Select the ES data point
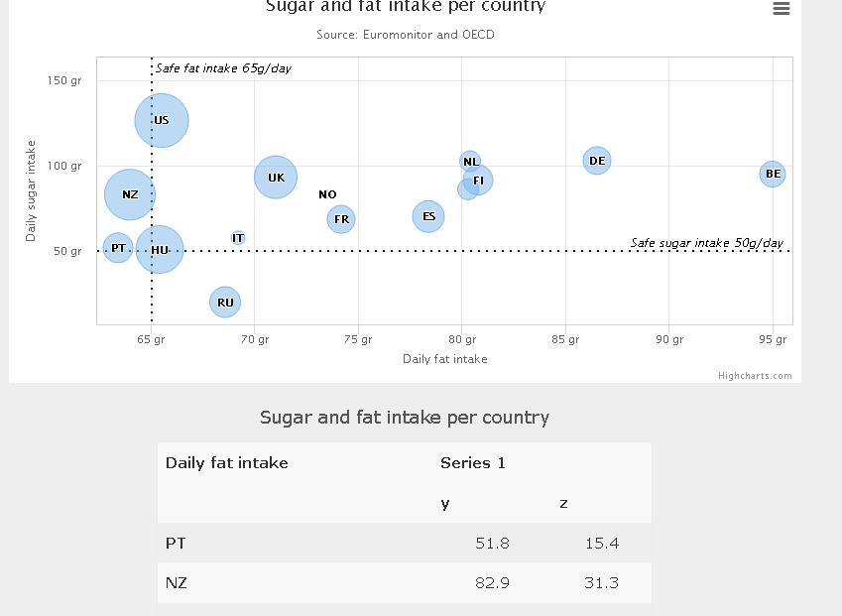This screenshot has height=616, width=842. 428,215
